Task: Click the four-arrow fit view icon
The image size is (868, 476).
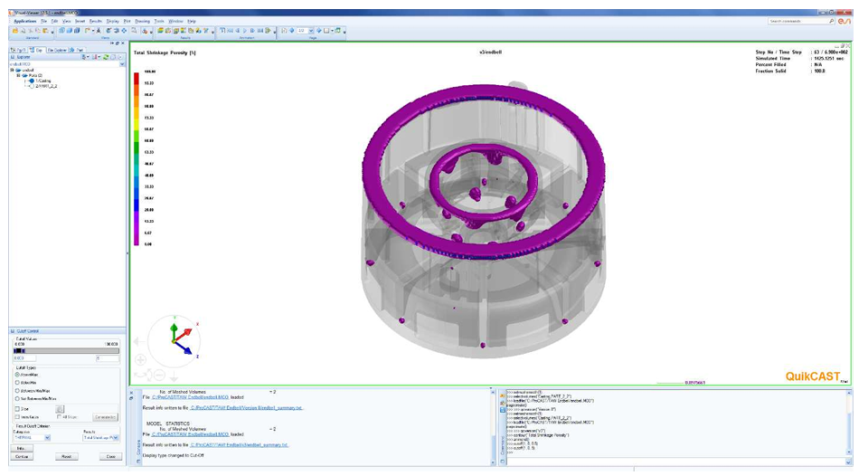Action: [124, 31]
